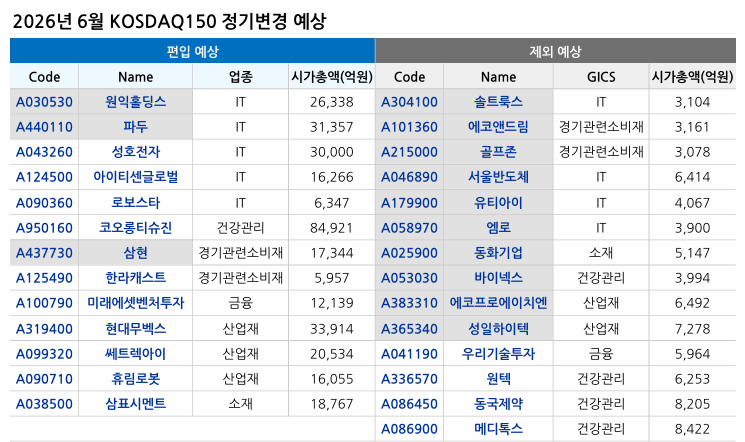Select the 성호전자 name link
The height and width of the screenshot is (442, 745).
[x=135, y=152]
